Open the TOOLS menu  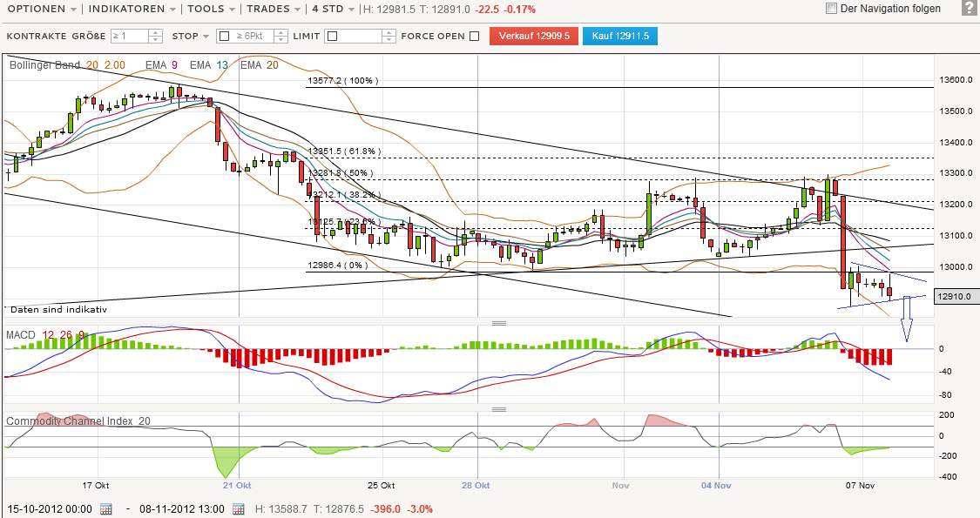tap(212, 9)
